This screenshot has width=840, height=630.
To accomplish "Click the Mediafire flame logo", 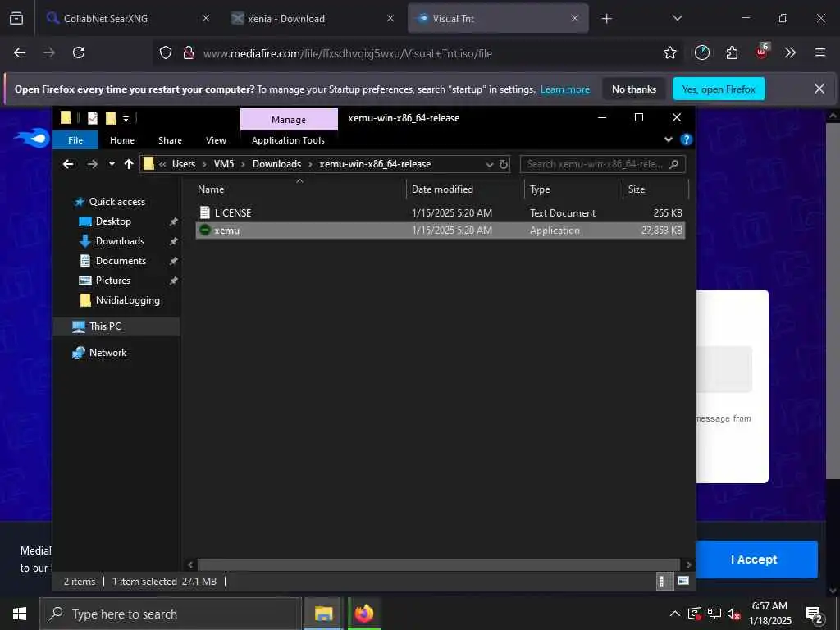I will click(32, 139).
